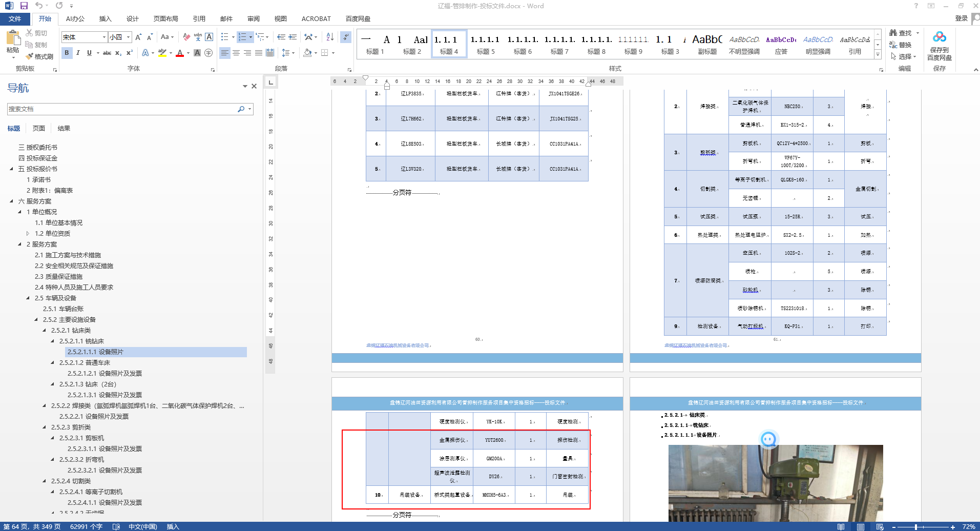Show the 页面 tab in navigation pane
Viewport: 980px width, 531px height.
(39, 129)
